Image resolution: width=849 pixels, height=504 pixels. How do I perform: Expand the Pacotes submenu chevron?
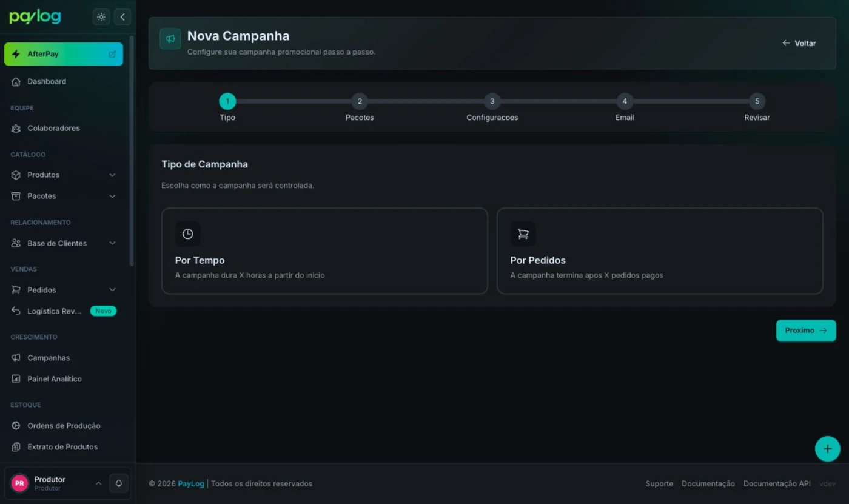point(112,196)
